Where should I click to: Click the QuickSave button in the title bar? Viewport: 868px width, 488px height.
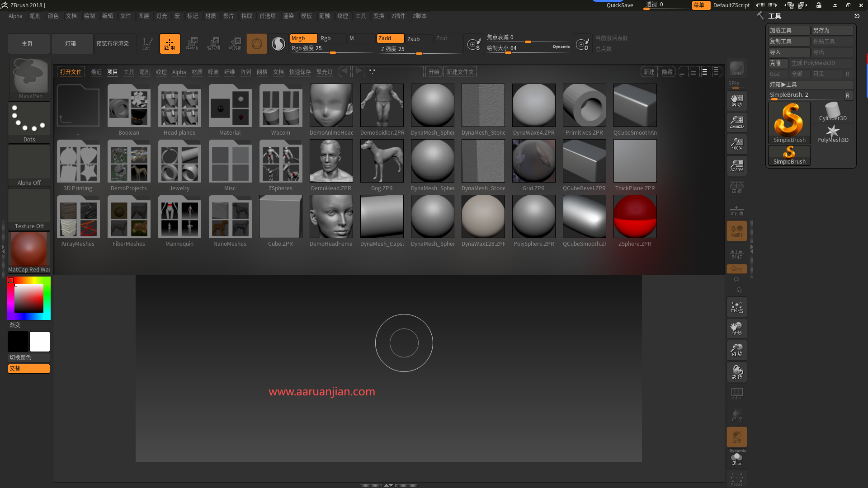619,5
